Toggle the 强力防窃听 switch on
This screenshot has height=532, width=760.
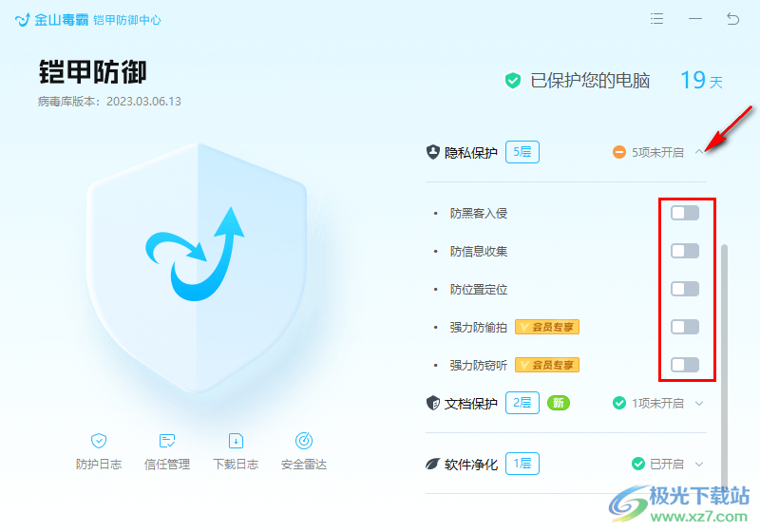point(685,365)
